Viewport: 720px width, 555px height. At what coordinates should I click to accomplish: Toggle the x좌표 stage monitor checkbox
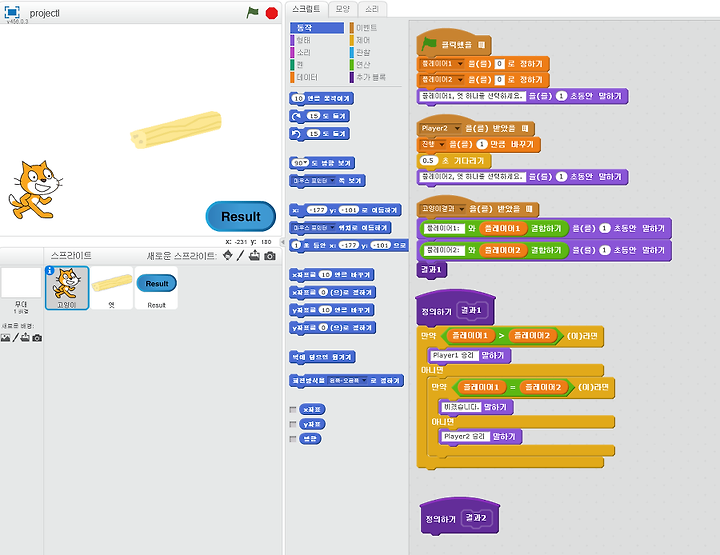292,409
